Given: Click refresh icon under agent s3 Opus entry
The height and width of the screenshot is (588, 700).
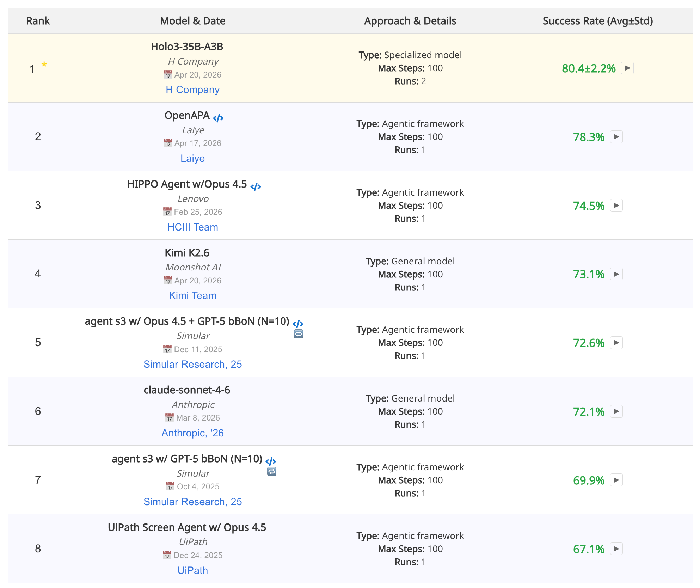Looking at the screenshot, I should pyautogui.click(x=298, y=334).
